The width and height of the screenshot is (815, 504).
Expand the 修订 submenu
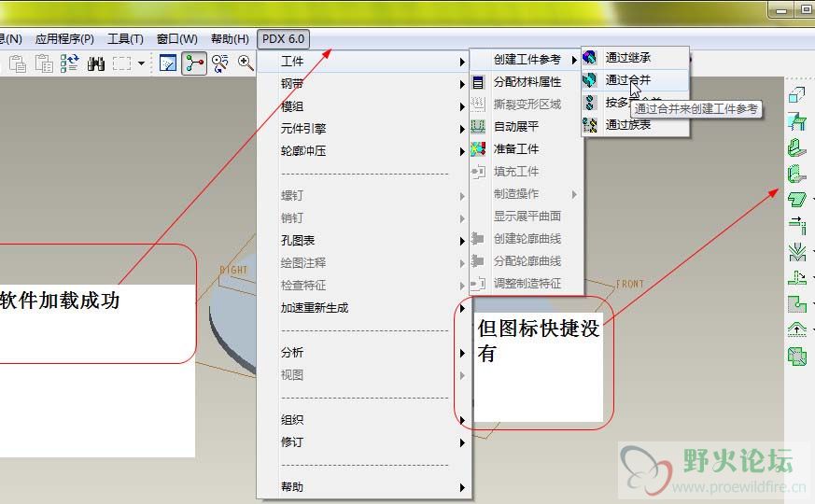[364, 441]
